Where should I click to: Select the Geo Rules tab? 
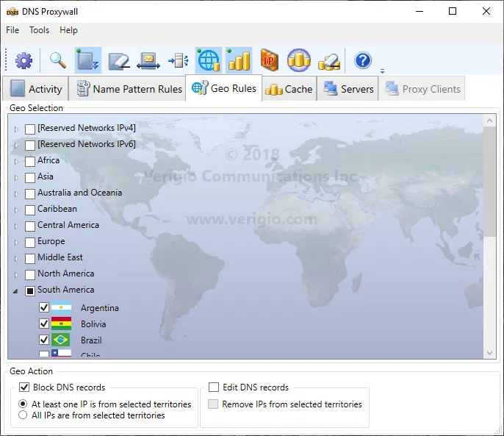point(223,87)
